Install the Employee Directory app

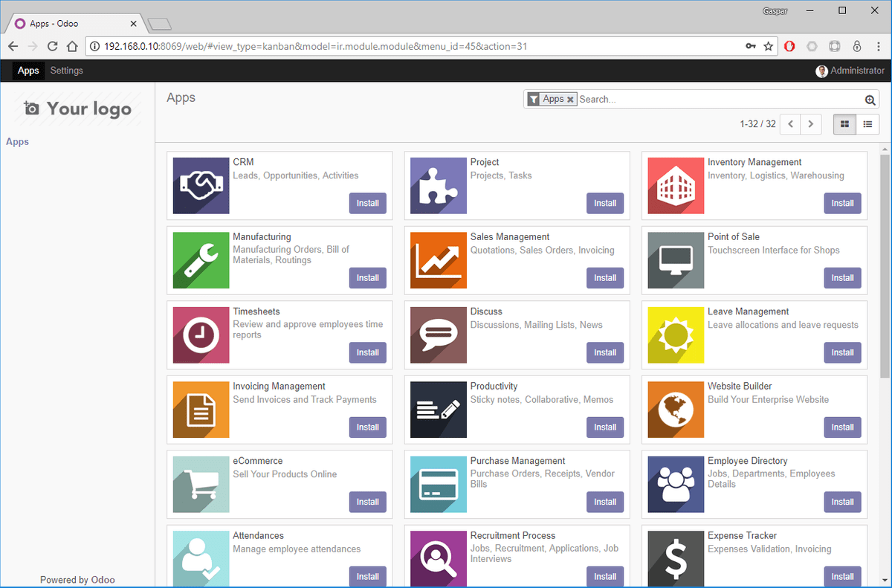(843, 502)
